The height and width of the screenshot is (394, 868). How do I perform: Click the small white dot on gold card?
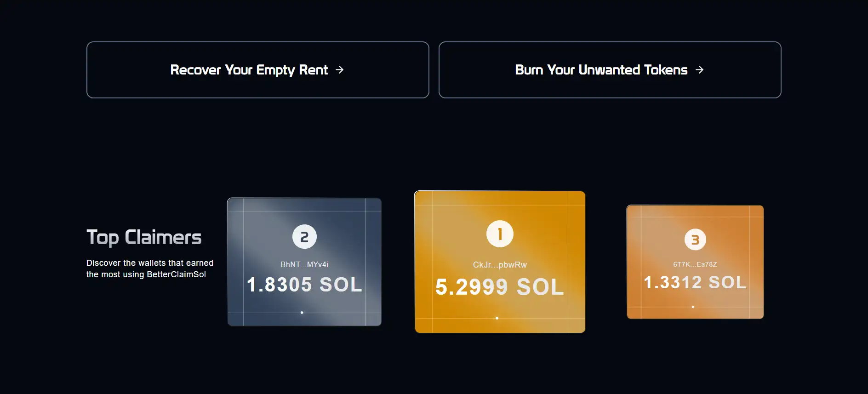[x=497, y=318]
